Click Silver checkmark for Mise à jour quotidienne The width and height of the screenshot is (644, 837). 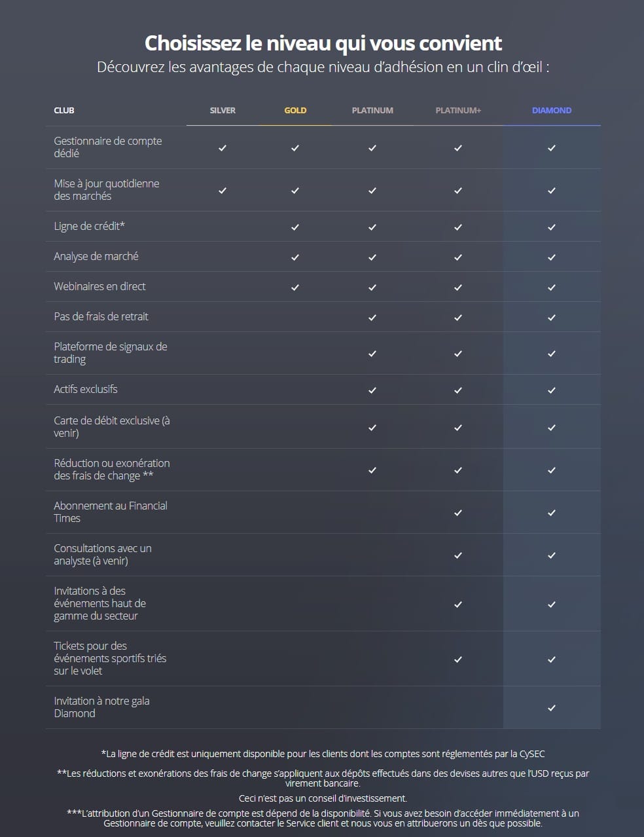click(223, 191)
